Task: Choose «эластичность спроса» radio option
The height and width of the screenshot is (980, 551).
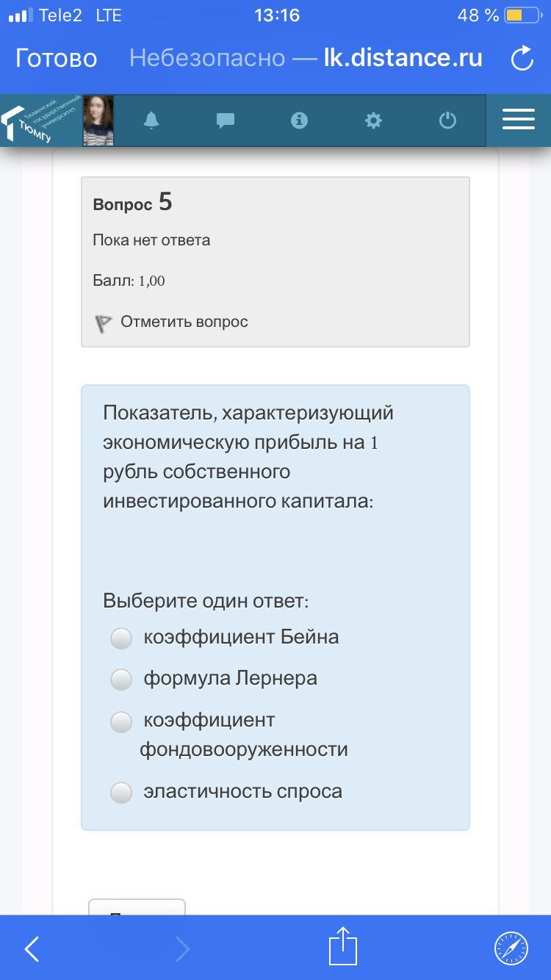Action: pyautogui.click(x=121, y=793)
